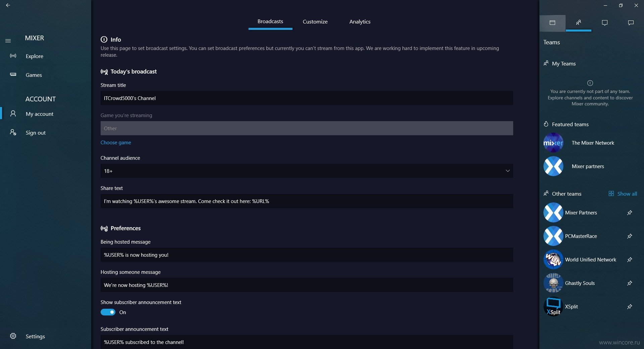Screen dimensions: 644x349
Task: Click the Other teams heading
Action: point(567,194)
